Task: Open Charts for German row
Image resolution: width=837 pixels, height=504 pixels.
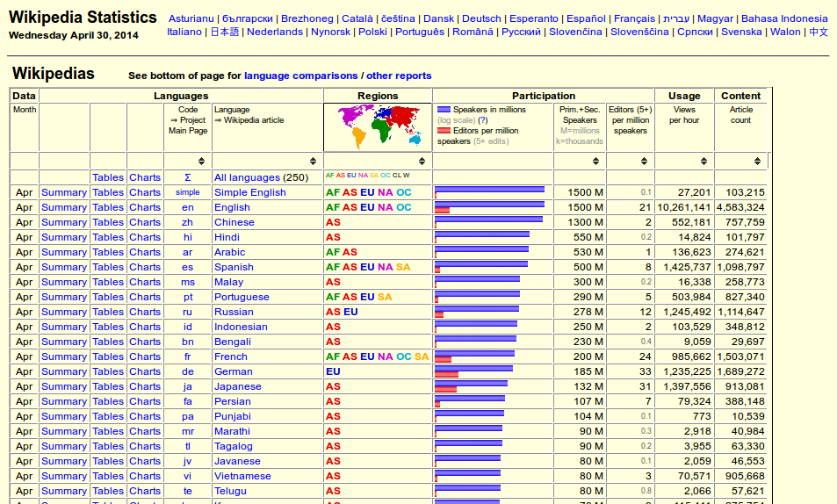Action: coord(145,371)
